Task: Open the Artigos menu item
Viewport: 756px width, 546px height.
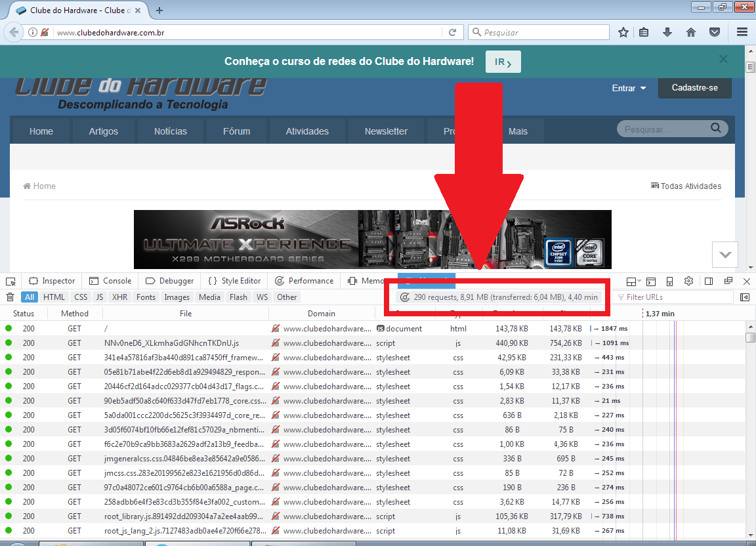Action: point(103,131)
